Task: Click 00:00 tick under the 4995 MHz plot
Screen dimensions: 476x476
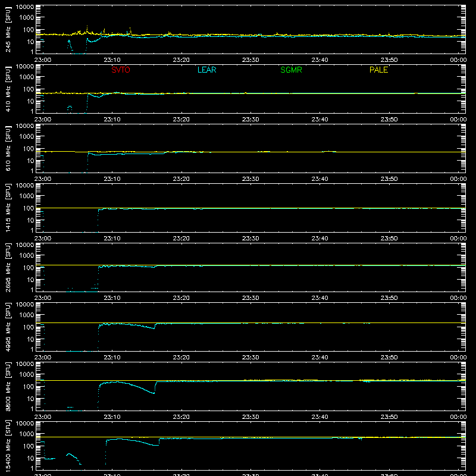Action: (x=458, y=358)
